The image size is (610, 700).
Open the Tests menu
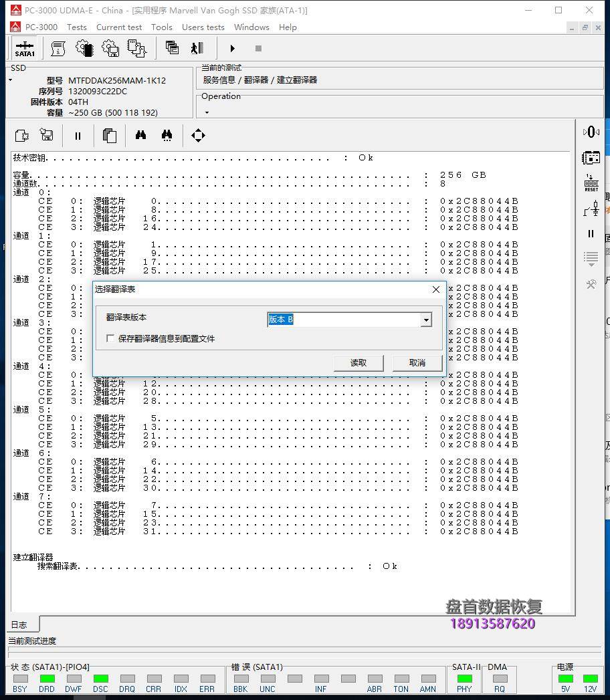[76, 27]
